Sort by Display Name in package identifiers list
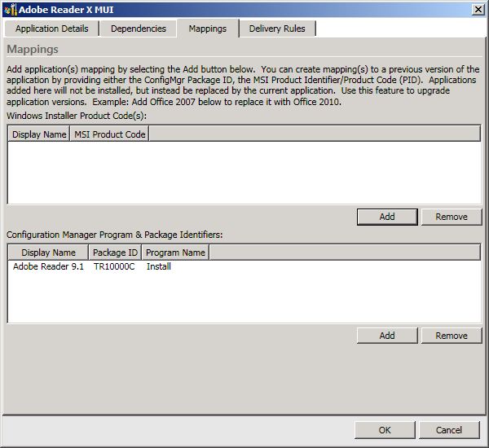This screenshot has height=448, width=489. [x=48, y=253]
